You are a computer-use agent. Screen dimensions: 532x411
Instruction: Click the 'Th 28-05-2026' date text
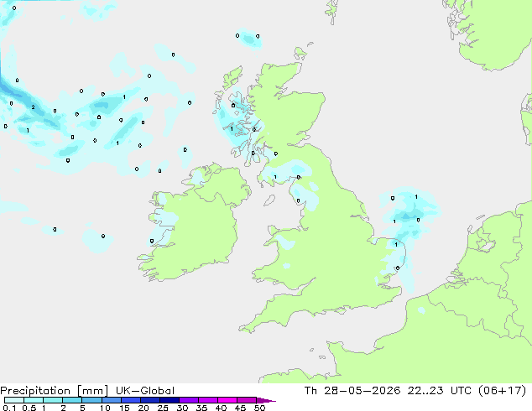coord(352,391)
